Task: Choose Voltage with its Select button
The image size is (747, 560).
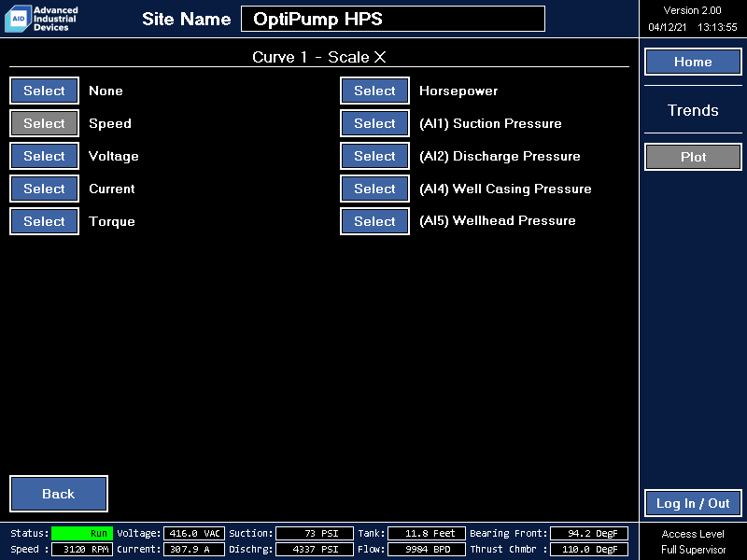Action: click(x=44, y=156)
